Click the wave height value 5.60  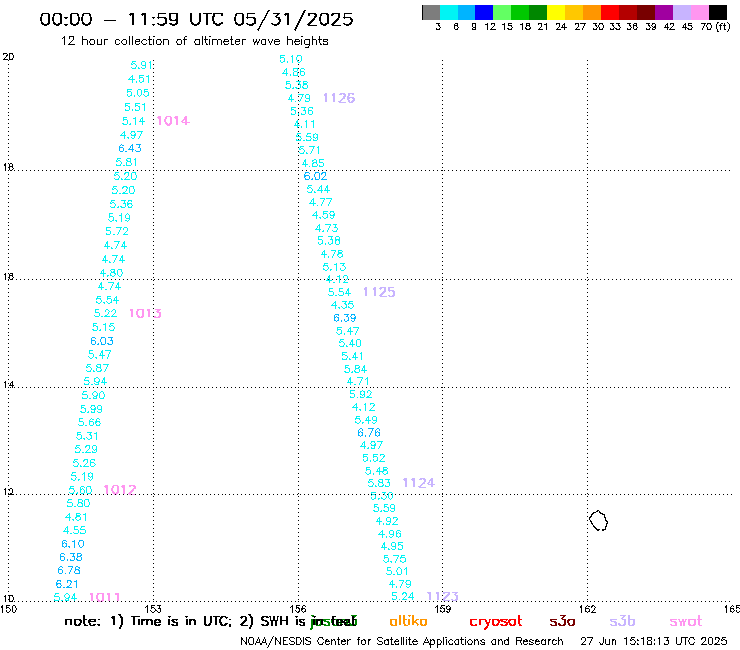tap(80, 490)
